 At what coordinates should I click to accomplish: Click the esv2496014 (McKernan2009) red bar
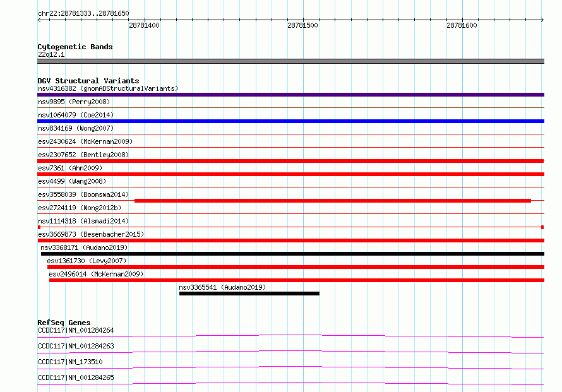click(x=297, y=280)
